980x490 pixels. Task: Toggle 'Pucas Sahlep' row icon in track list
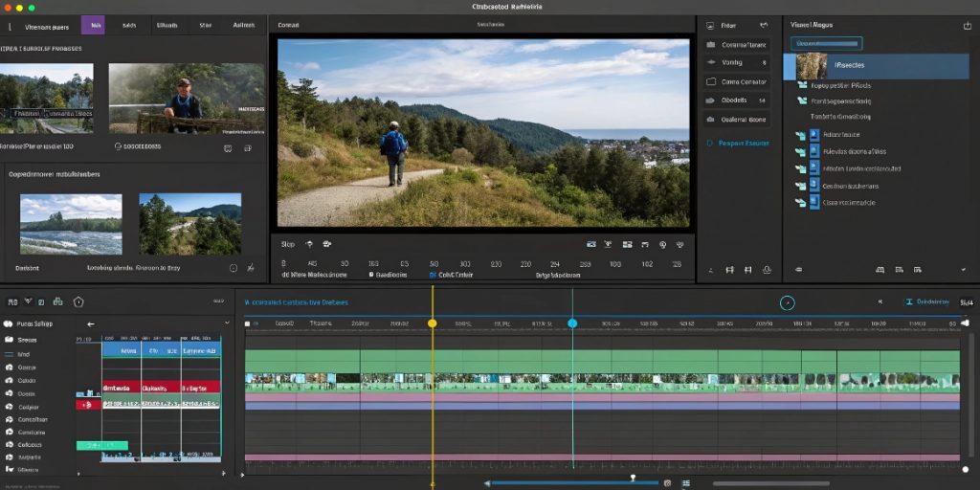[8, 324]
